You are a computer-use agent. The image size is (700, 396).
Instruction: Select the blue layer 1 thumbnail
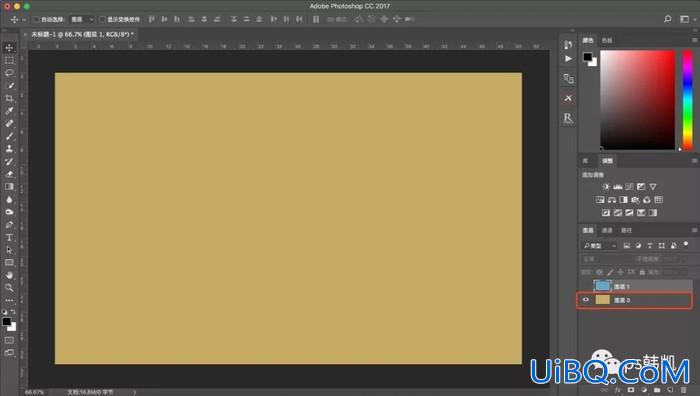pos(602,286)
